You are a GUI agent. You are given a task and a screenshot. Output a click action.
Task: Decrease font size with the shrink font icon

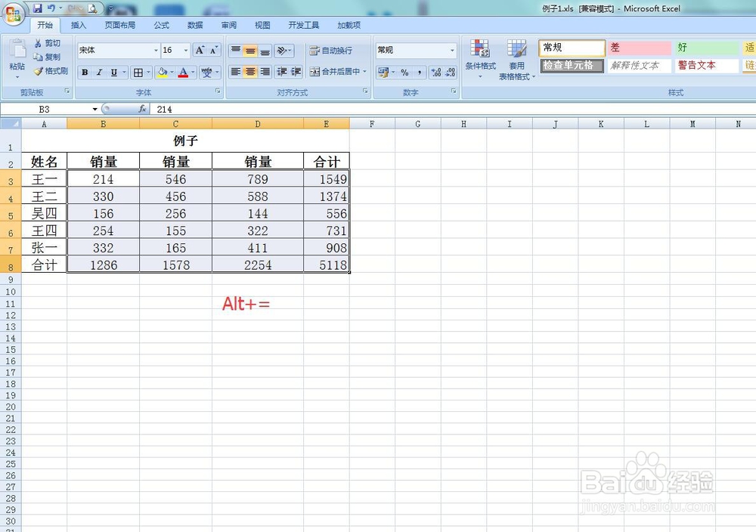click(214, 50)
